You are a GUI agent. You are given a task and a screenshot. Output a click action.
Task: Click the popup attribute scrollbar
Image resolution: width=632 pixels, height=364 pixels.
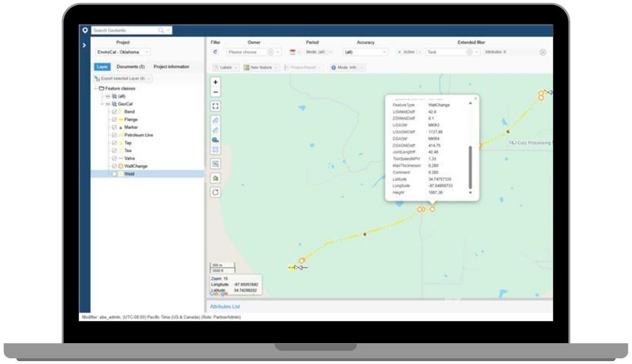(470, 167)
